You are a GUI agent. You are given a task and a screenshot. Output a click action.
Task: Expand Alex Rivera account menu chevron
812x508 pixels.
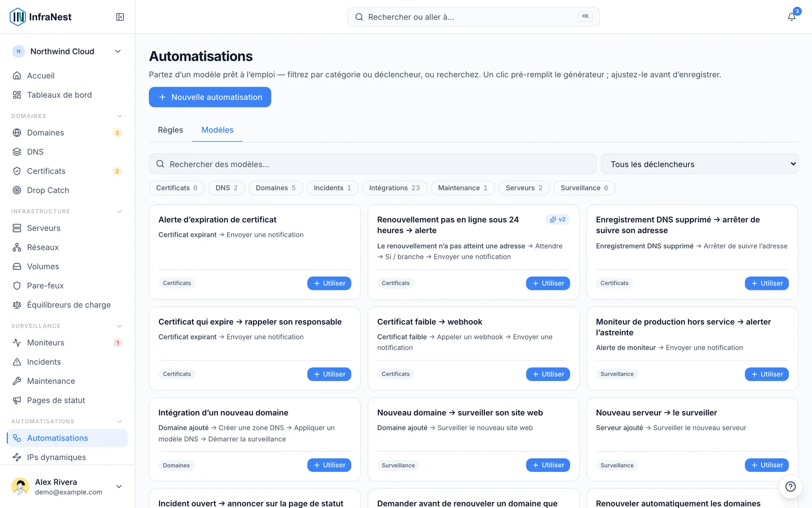(119, 486)
